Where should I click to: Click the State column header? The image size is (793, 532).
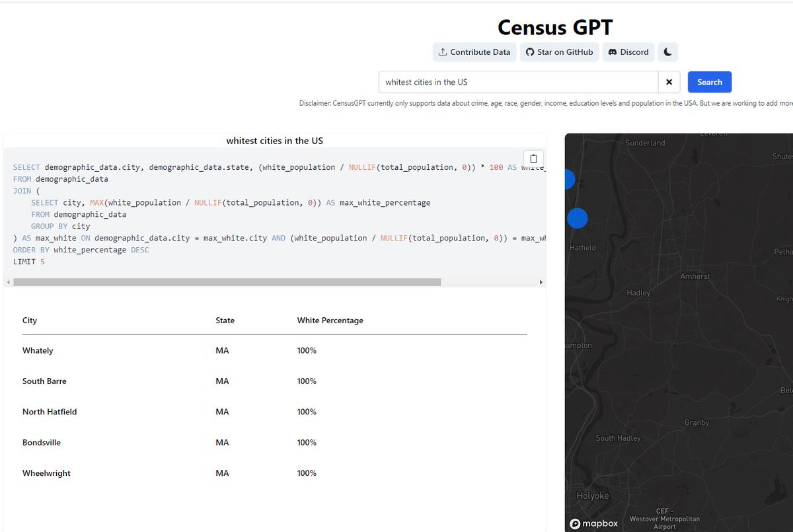[x=225, y=321]
